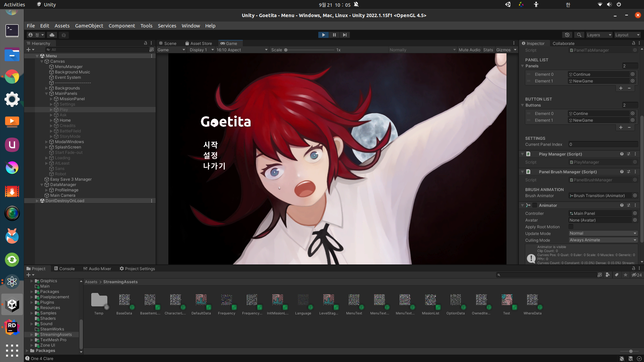The image size is (644, 362).
Task: Advance one frame with the Step button
Action: click(344, 35)
